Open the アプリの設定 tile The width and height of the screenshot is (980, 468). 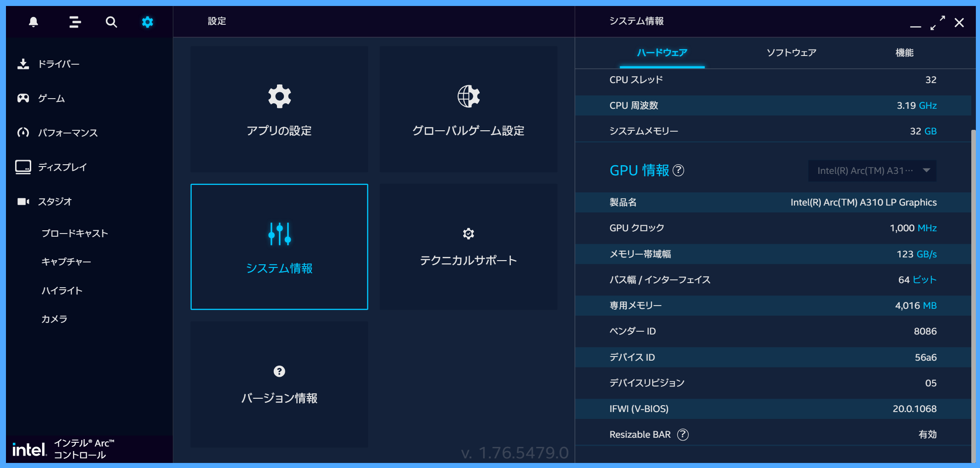(x=279, y=109)
